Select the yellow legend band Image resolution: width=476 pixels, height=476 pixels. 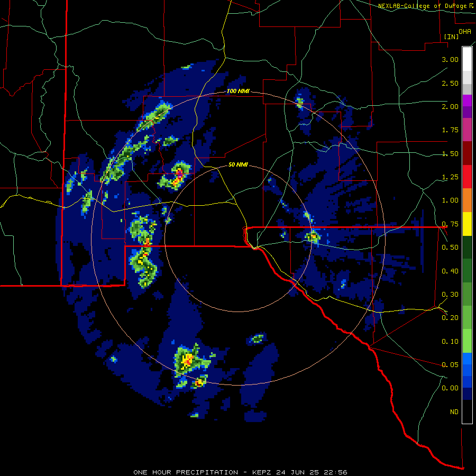[x=467, y=224]
